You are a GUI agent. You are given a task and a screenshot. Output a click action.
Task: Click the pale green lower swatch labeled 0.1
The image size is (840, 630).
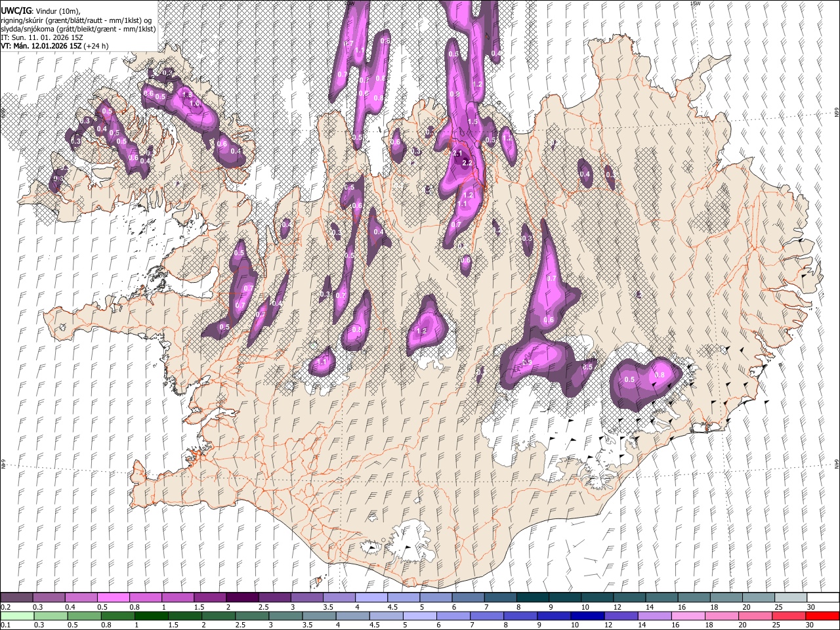[17, 616]
